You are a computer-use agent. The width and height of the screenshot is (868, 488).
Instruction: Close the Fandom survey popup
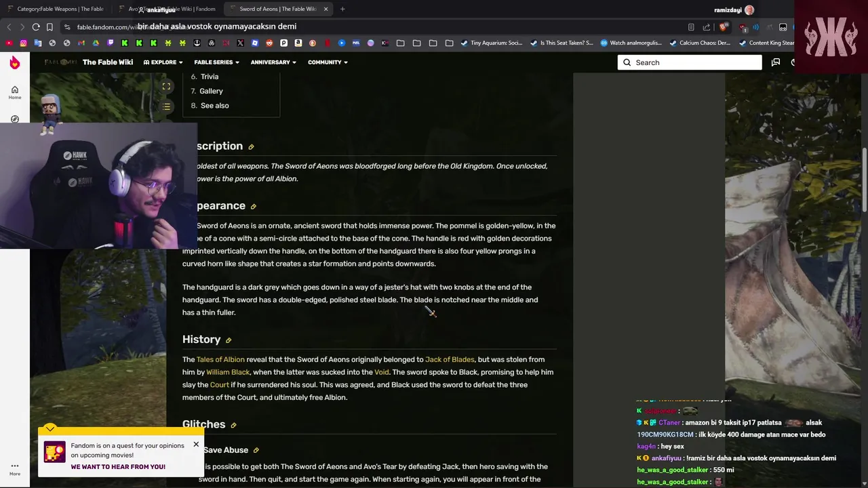(x=196, y=445)
